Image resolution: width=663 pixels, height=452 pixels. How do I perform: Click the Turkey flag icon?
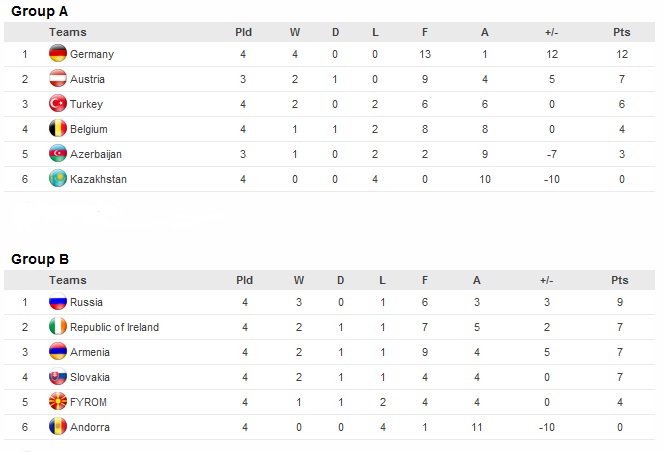tap(58, 103)
